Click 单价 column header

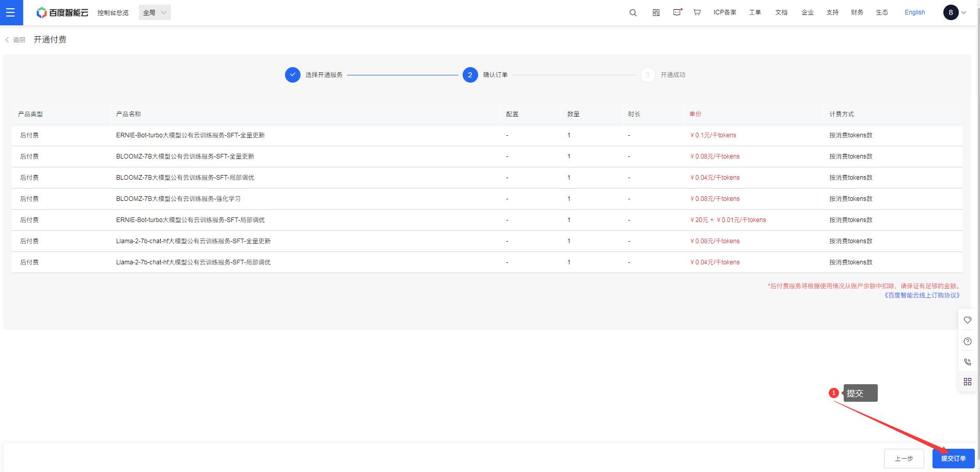(696, 114)
